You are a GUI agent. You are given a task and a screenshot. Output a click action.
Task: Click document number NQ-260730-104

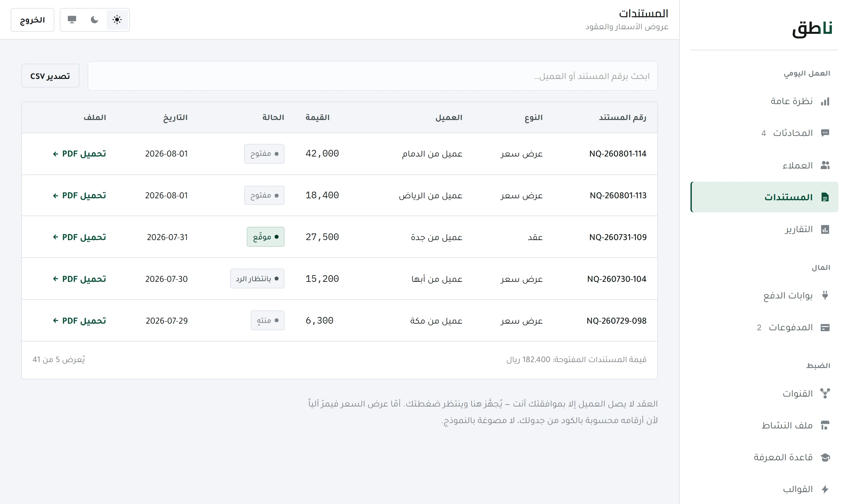click(x=617, y=279)
